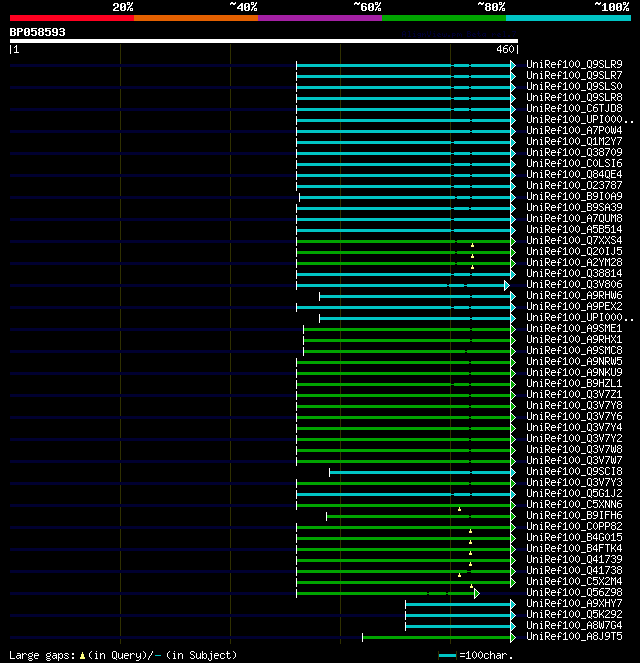Open hit UniRef100_Q9SLS0
Viewport: 640px width, 663px height.
pos(574,86)
